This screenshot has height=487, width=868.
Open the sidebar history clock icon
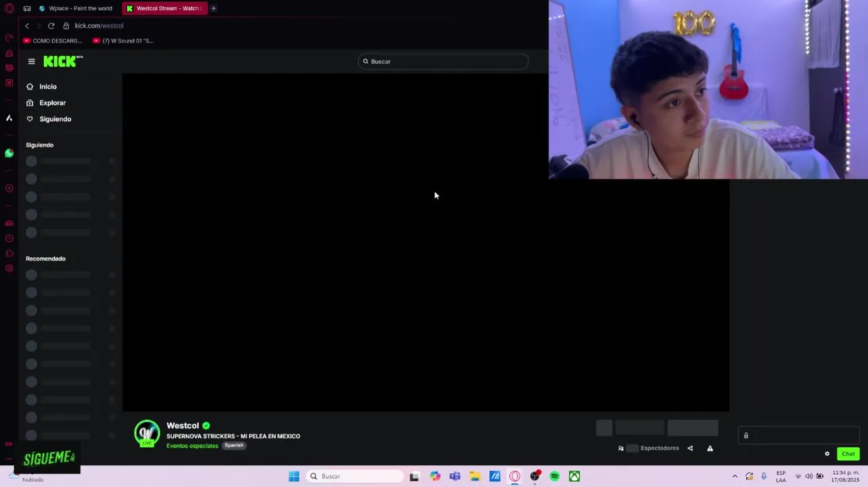click(x=9, y=238)
